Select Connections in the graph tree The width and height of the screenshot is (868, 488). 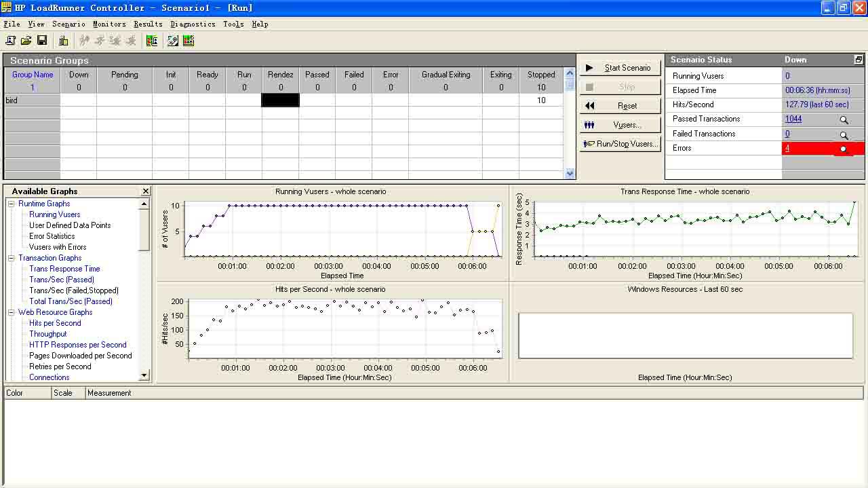point(50,377)
